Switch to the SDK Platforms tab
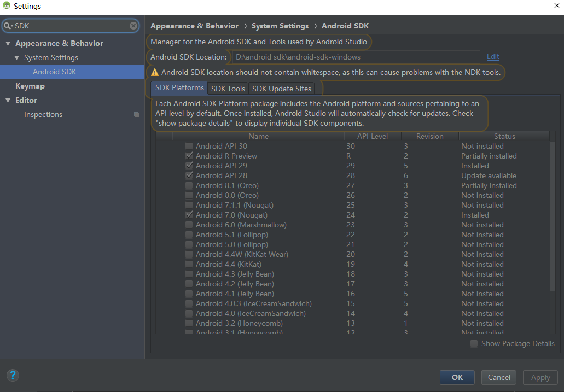 pos(179,88)
